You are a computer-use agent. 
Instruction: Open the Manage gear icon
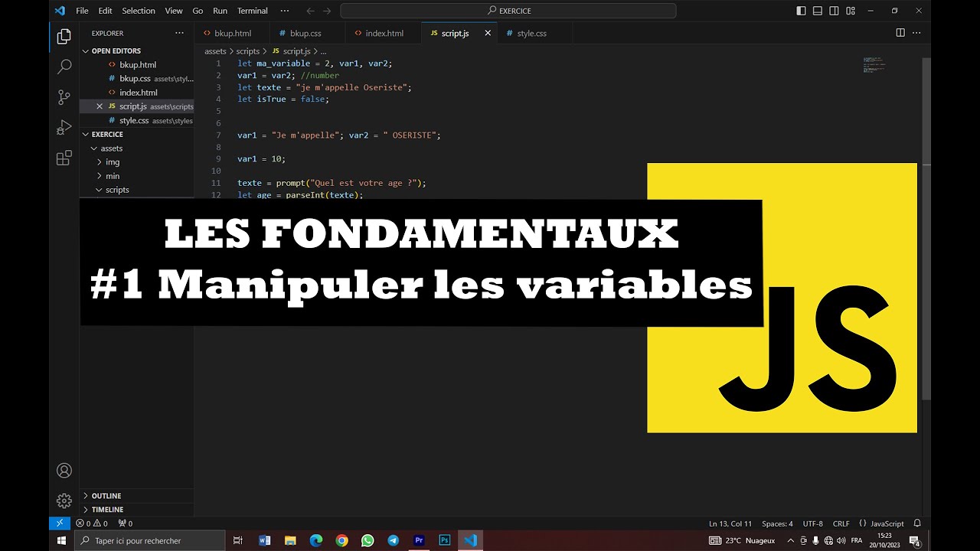[x=64, y=500]
